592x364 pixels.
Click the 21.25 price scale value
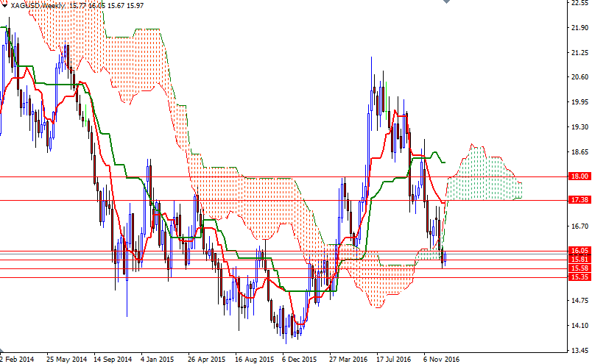point(580,53)
